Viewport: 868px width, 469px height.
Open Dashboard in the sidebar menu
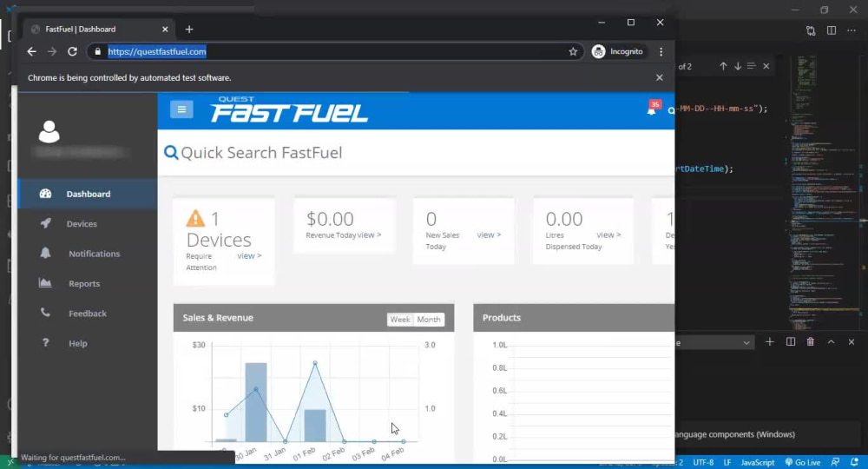88,194
